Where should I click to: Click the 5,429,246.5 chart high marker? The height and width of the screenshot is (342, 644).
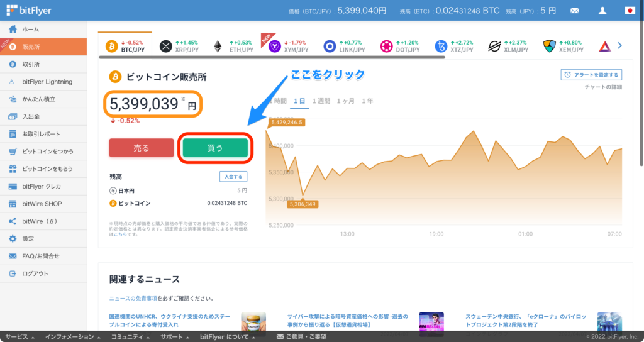[x=286, y=123]
